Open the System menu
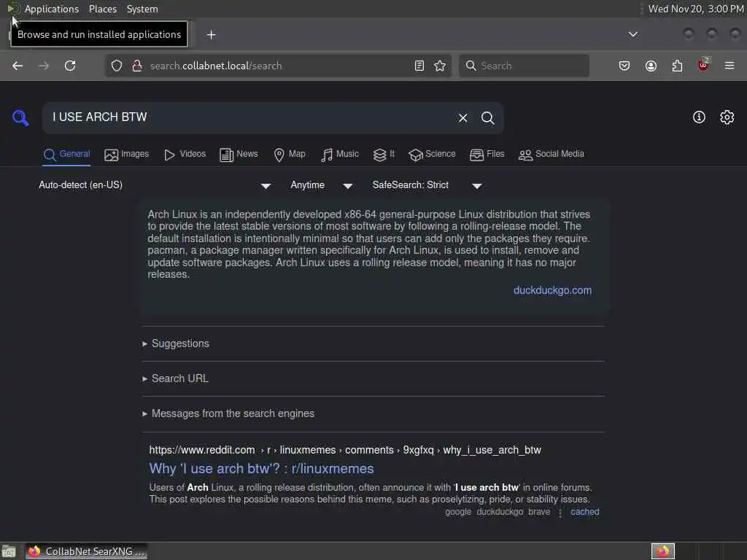747x560 pixels. (142, 9)
